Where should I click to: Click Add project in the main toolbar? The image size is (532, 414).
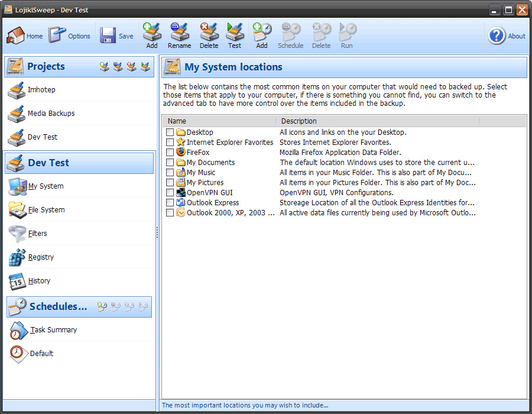pyautogui.click(x=152, y=35)
